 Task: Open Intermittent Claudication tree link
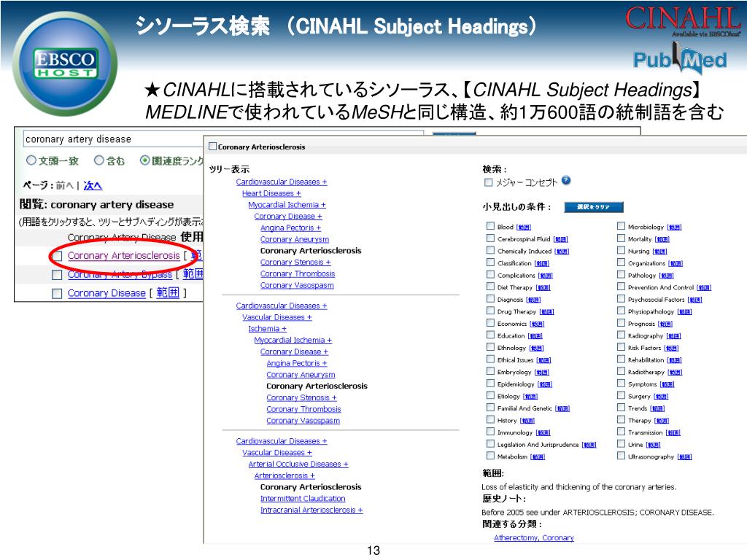point(303,498)
